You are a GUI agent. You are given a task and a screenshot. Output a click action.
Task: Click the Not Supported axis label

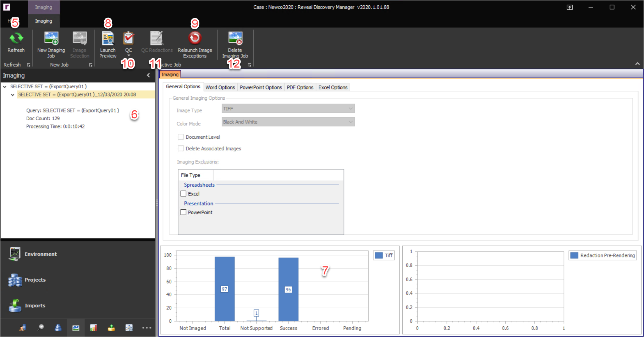coord(256,328)
